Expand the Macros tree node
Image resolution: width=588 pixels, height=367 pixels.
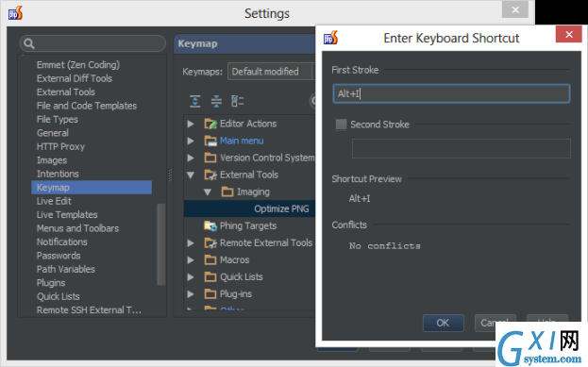click(191, 259)
